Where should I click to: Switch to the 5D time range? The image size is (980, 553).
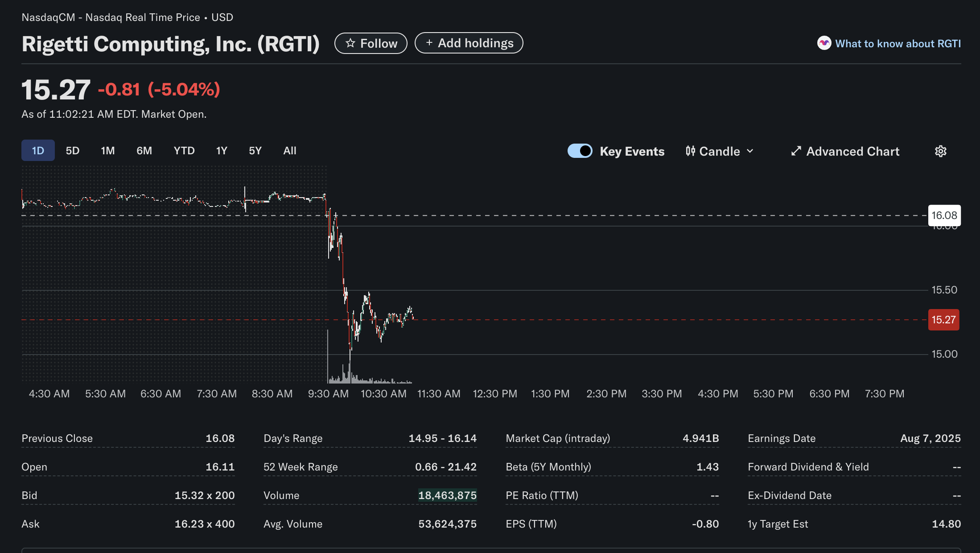(x=72, y=151)
